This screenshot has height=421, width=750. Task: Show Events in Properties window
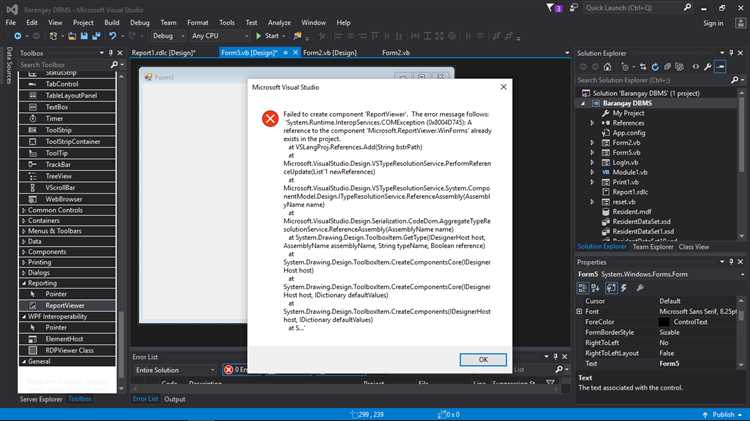[624, 288]
